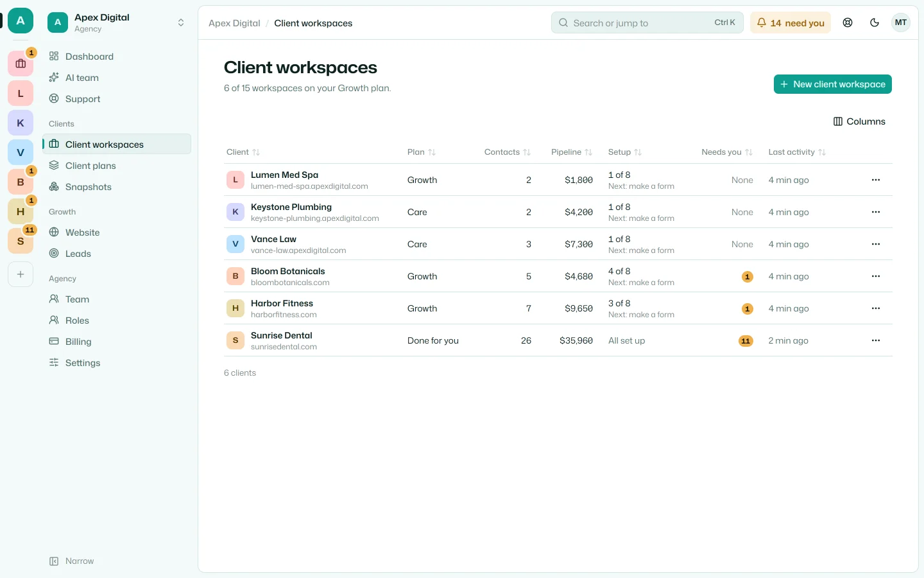Click Harbor Fitness needs-you badge
The height and width of the screenshot is (578, 924).
748,309
